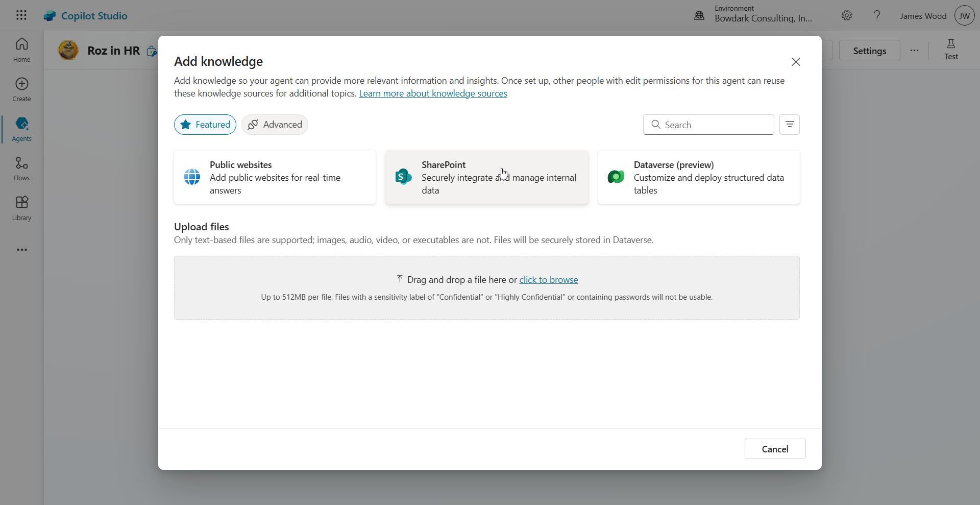The image size is (980, 505).
Task: Open the filter options button beside Search
Action: 790,125
